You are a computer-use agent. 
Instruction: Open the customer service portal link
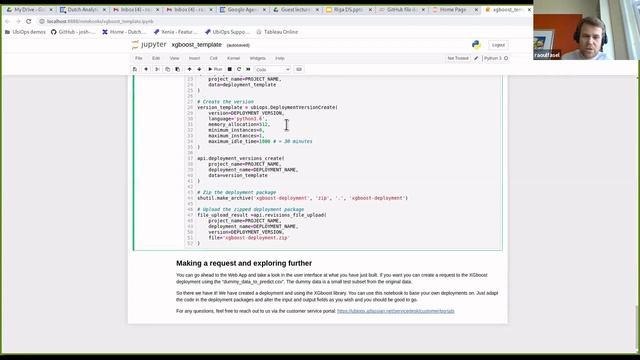(x=396, y=311)
